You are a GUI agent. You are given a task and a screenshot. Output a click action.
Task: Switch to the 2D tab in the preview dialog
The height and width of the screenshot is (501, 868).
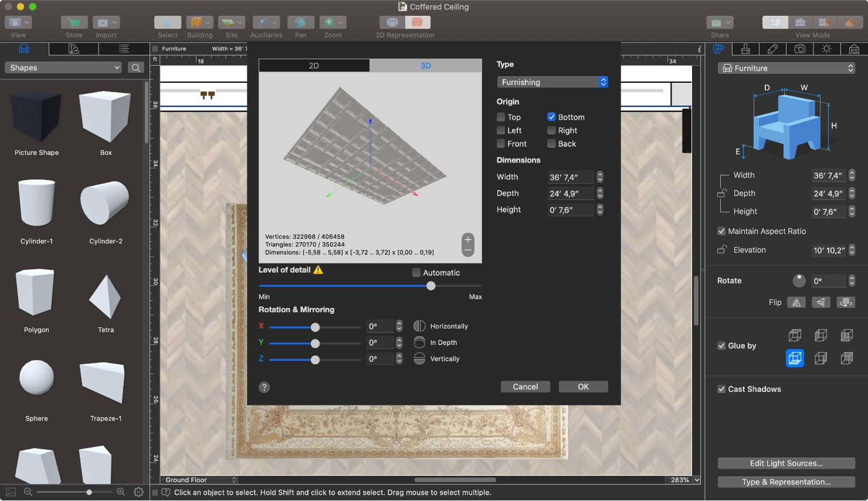coord(314,66)
